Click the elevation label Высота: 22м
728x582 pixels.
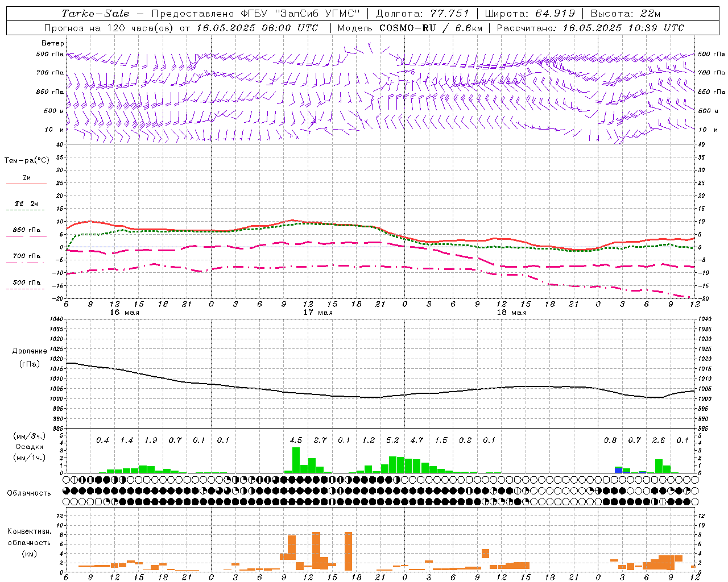[x=625, y=14]
